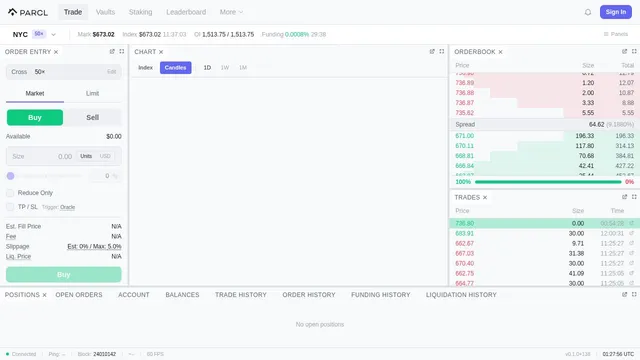Open link icon for 662.75 trade
Image resolution: width=640 pixels, height=360 pixels.
pyautogui.click(x=631, y=273)
